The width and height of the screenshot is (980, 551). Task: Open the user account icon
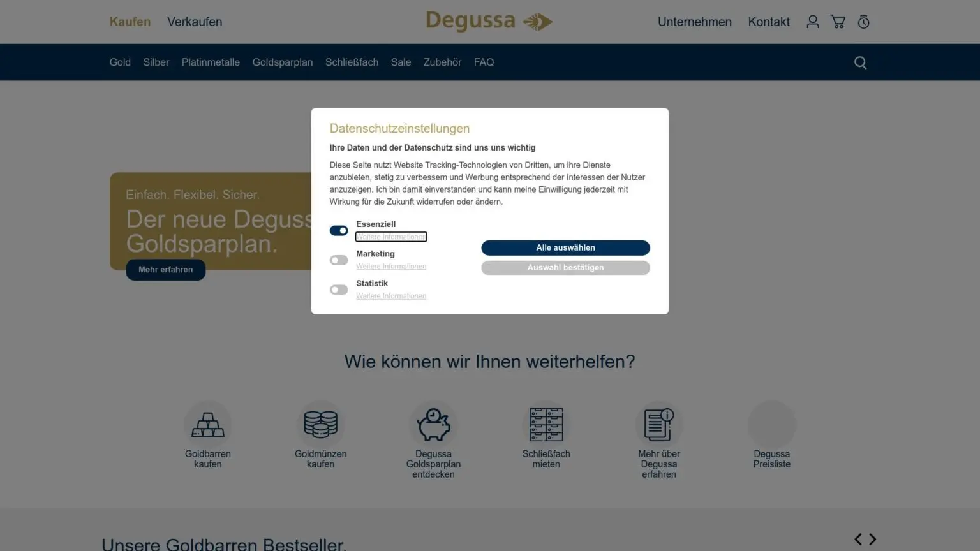tap(812, 22)
